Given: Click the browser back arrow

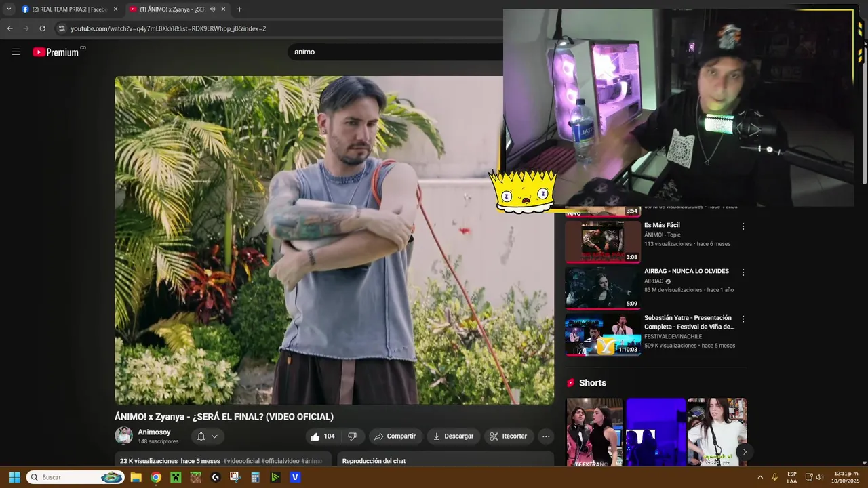Looking at the screenshot, I should (9, 28).
